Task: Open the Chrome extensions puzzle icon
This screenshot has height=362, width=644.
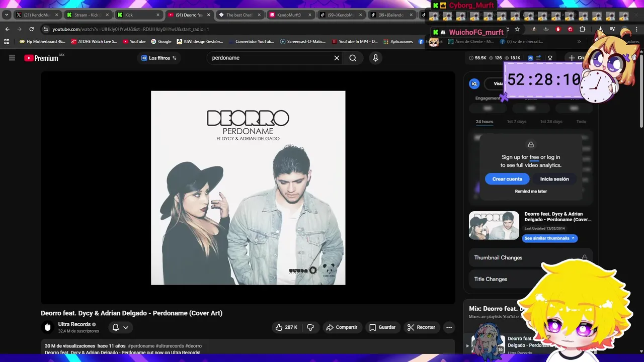Action: (582, 29)
